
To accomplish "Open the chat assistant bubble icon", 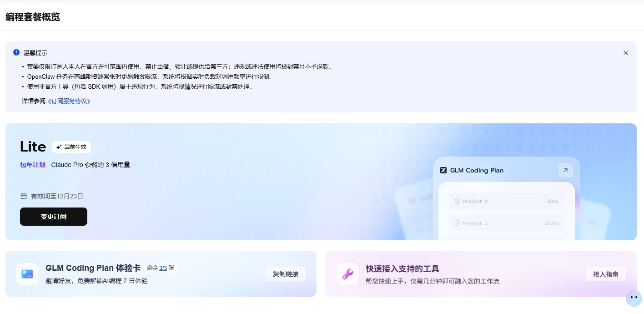I will tap(634, 298).
